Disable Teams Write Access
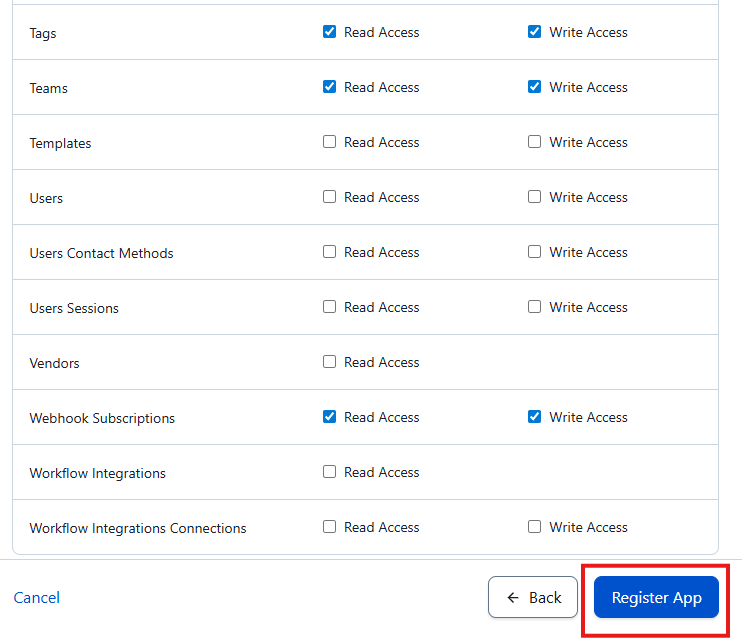 [535, 87]
